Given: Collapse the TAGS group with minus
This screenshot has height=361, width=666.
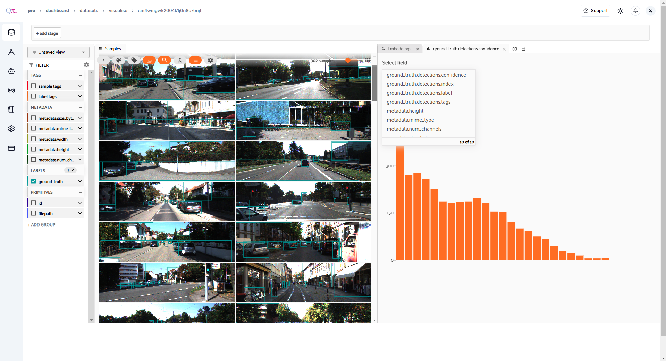Looking at the screenshot, I should 80,75.
